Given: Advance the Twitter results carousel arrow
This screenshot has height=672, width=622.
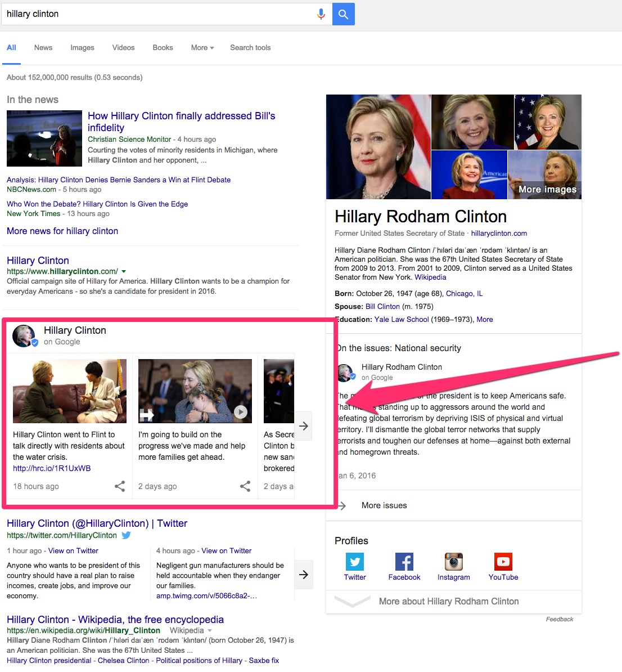Looking at the screenshot, I should (304, 574).
